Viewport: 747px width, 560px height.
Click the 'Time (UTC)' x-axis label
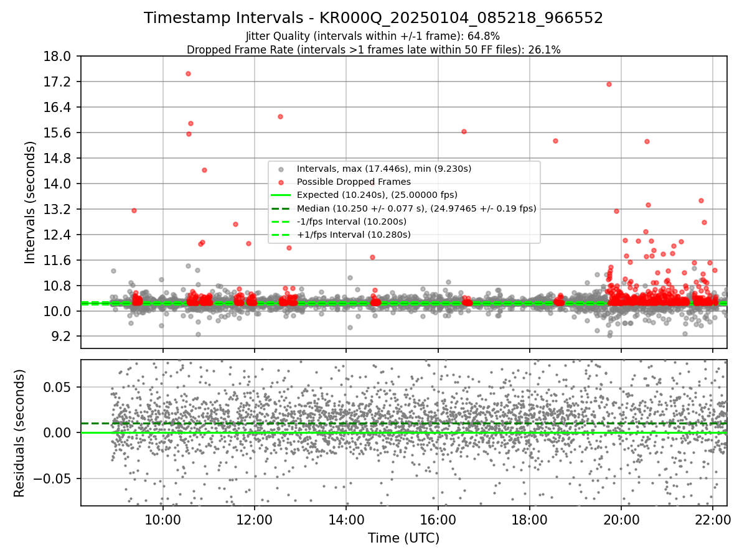[403, 538]
